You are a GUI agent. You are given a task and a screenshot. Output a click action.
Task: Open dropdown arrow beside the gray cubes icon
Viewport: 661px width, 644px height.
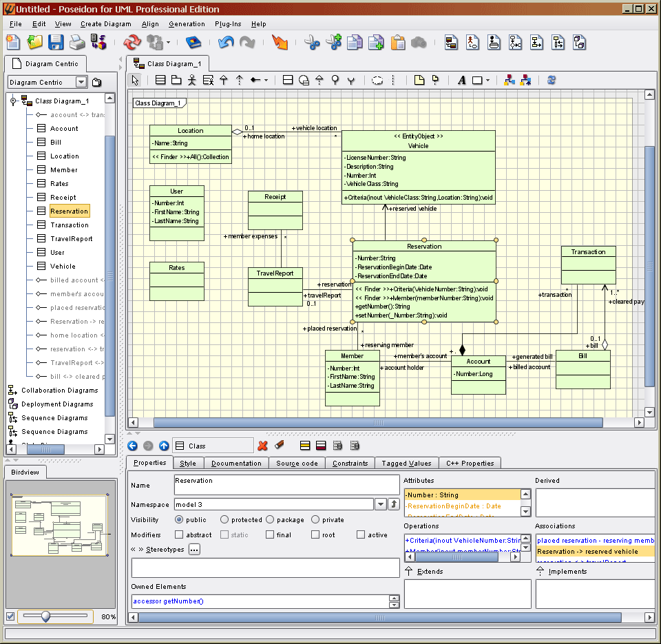click(x=168, y=43)
